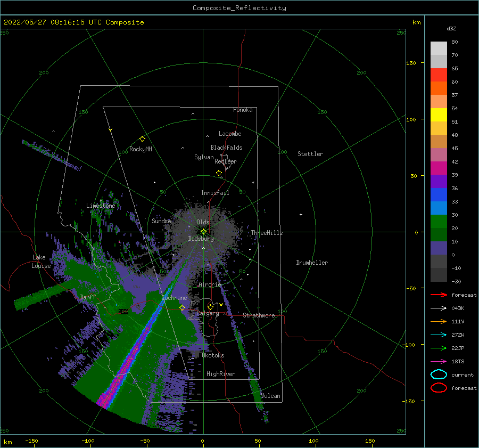Click the yellow diamond marker above Calgary label

click(x=210, y=307)
